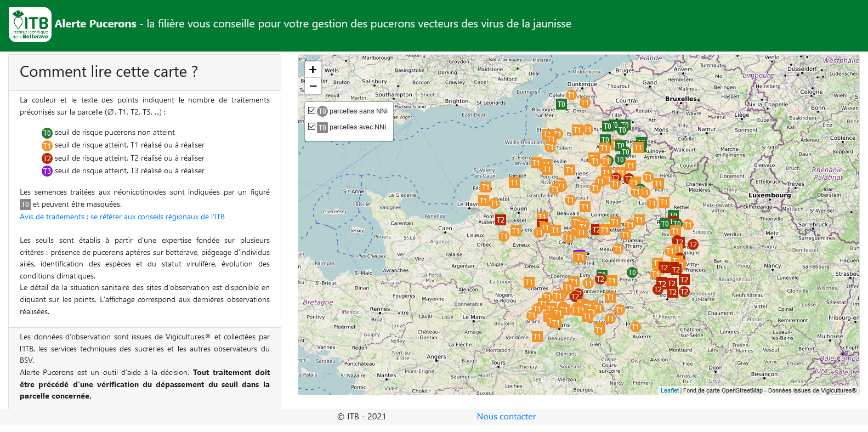Toggle the 'parcelles avec NNi' layer checkbox
The image size is (868, 432).
311,127
